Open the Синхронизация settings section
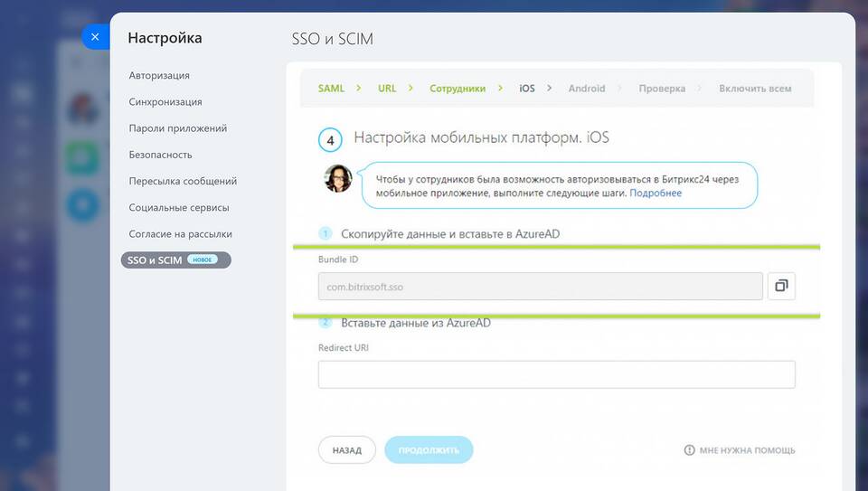This screenshot has width=868, height=491. pyautogui.click(x=165, y=102)
